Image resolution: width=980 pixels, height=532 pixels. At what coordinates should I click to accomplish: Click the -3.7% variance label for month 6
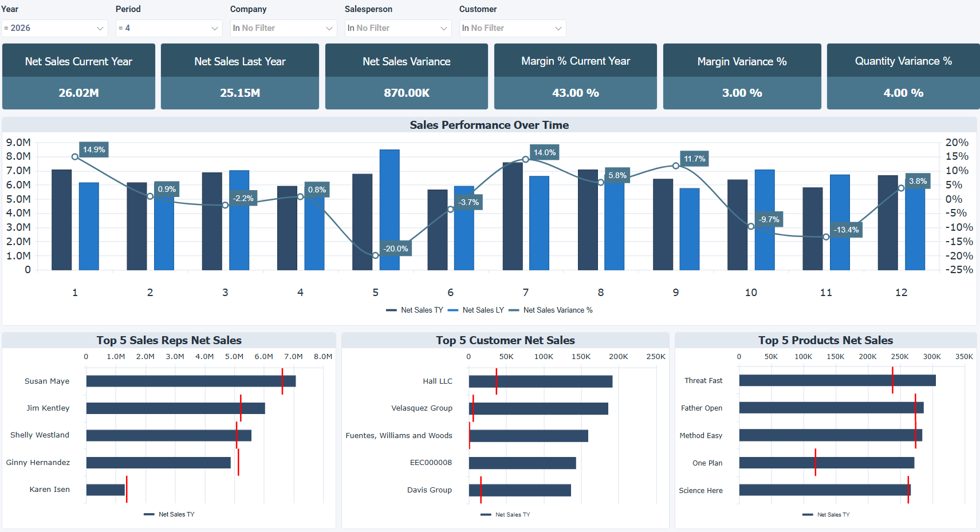(x=469, y=202)
